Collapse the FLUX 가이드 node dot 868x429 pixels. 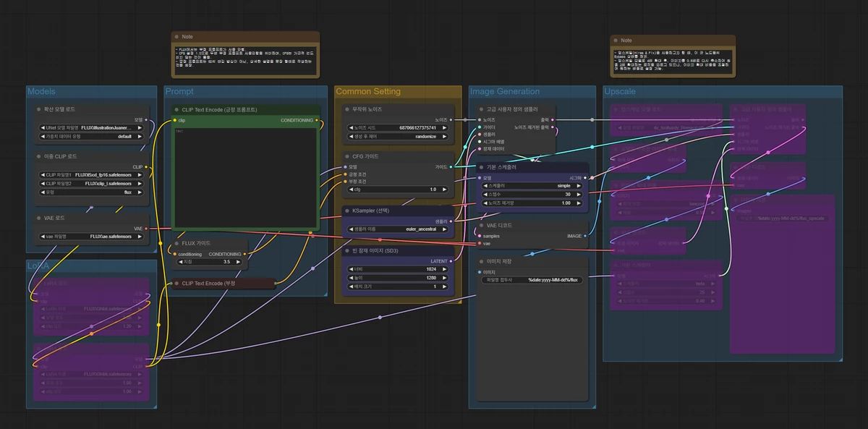(x=175, y=244)
